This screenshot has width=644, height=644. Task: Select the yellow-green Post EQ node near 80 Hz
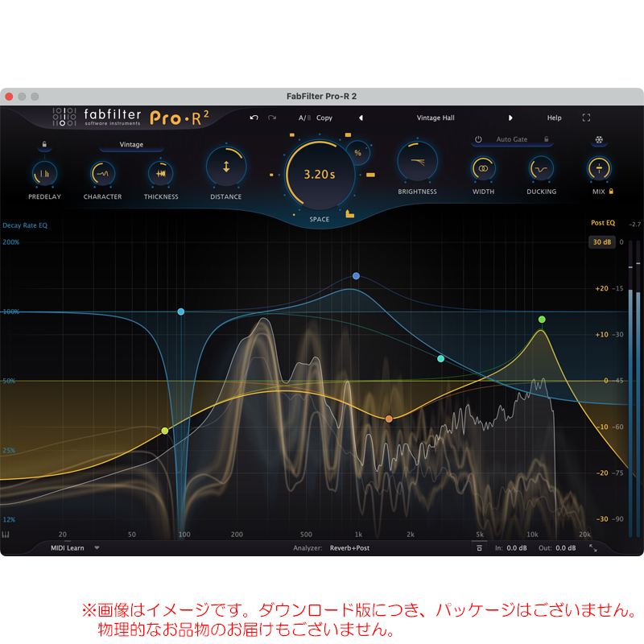click(x=165, y=431)
